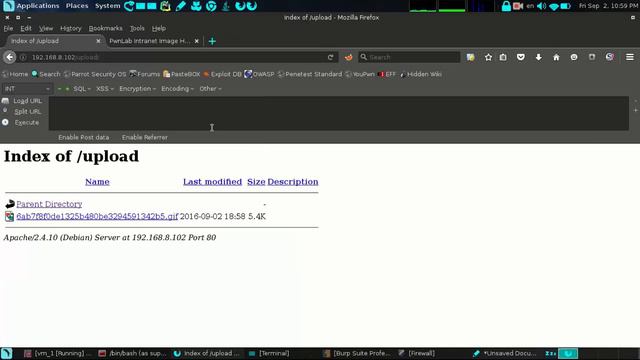
Task: Close the 'Index of /upload' tab
Action: tap(98, 41)
